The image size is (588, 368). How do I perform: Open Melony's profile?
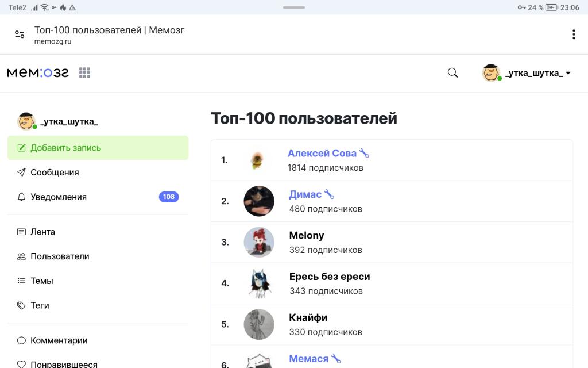tap(307, 235)
